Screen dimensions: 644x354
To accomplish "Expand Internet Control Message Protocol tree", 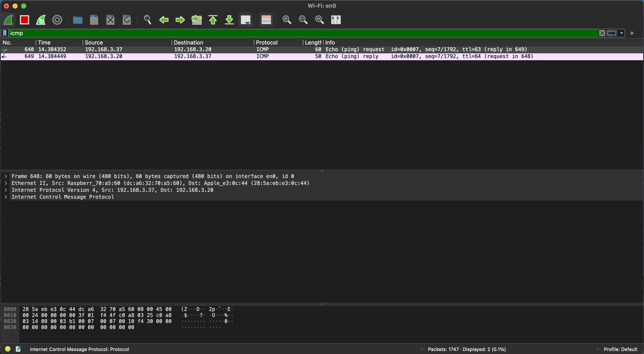I will (6, 197).
